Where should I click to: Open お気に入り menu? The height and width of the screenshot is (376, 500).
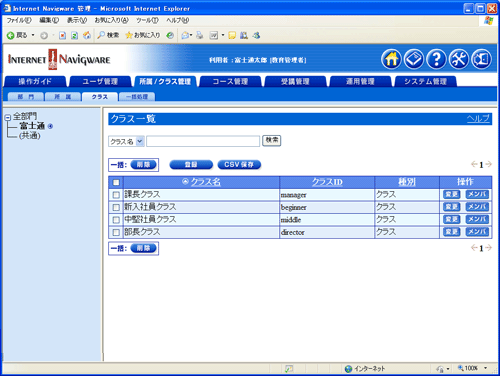[x=111, y=20]
